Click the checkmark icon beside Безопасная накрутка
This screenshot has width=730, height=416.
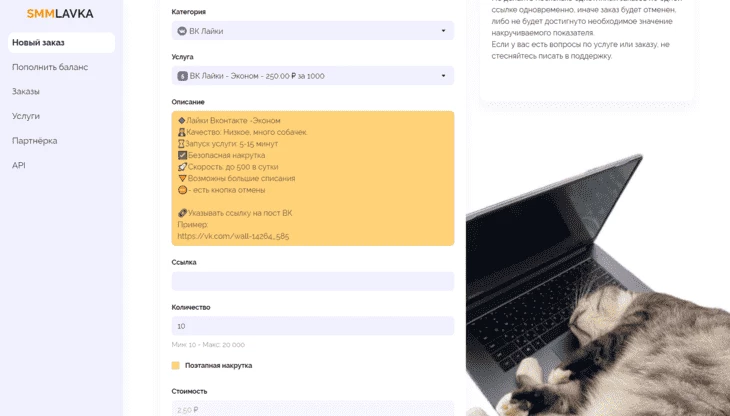pos(182,155)
